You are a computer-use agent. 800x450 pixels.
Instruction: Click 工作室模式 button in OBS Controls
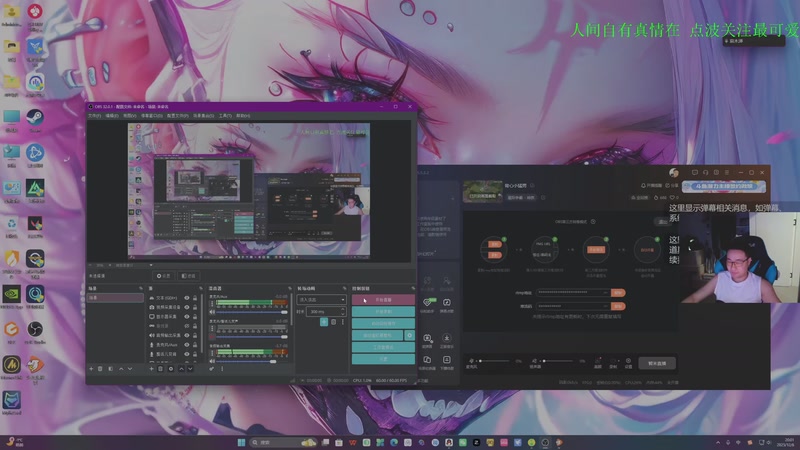pos(383,347)
